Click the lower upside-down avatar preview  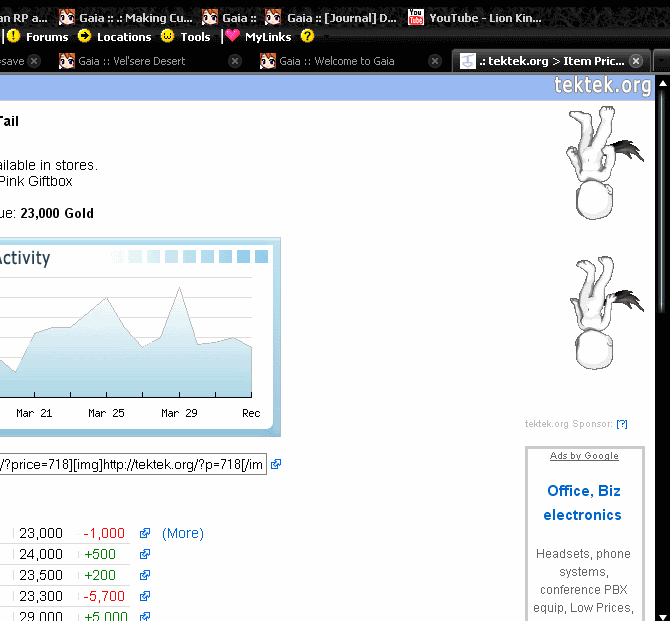[x=606, y=313]
